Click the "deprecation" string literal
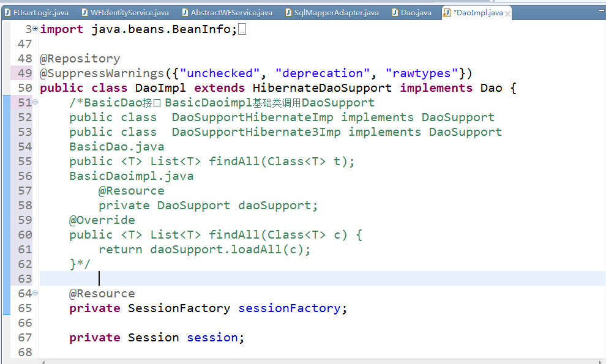 (323, 73)
